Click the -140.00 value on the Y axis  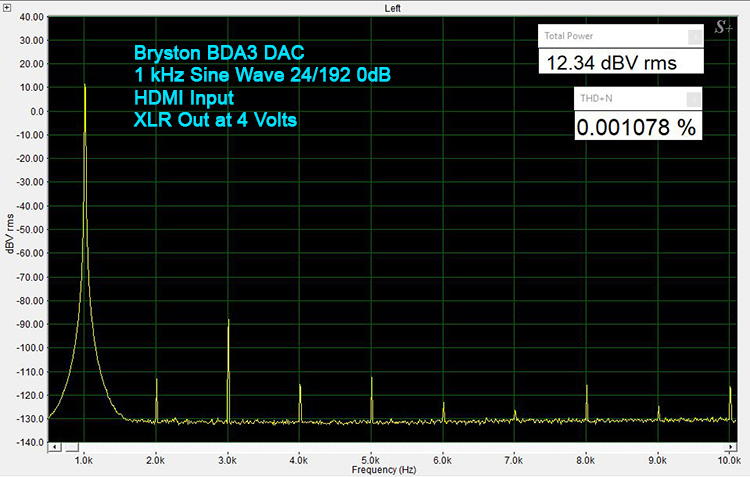26,442
